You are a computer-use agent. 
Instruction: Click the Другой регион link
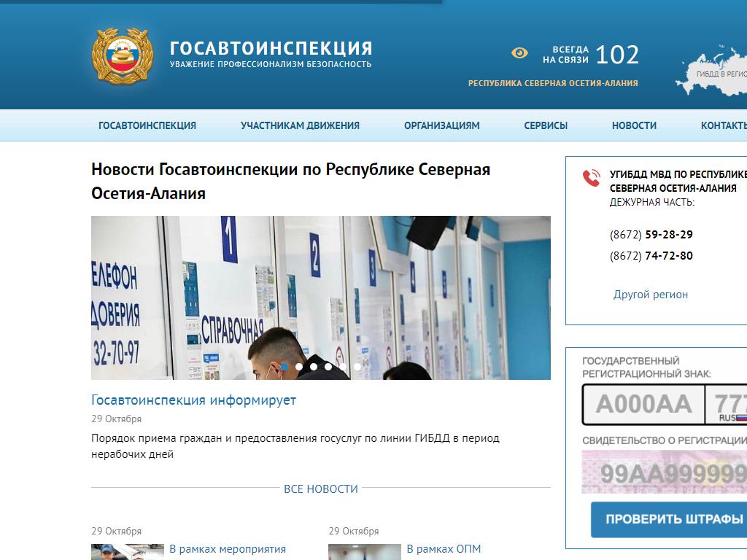(x=650, y=295)
